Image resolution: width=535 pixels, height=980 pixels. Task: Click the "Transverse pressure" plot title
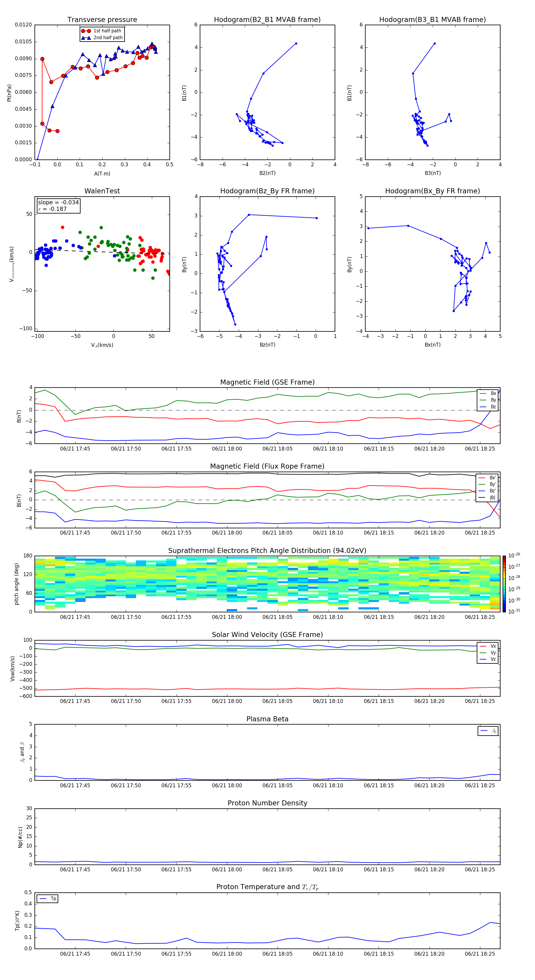(x=102, y=19)
